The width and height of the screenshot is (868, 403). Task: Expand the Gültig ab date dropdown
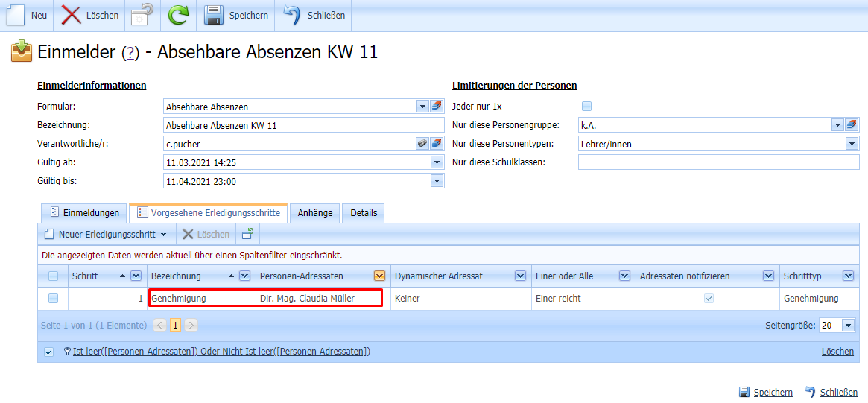(x=437, y=162)
